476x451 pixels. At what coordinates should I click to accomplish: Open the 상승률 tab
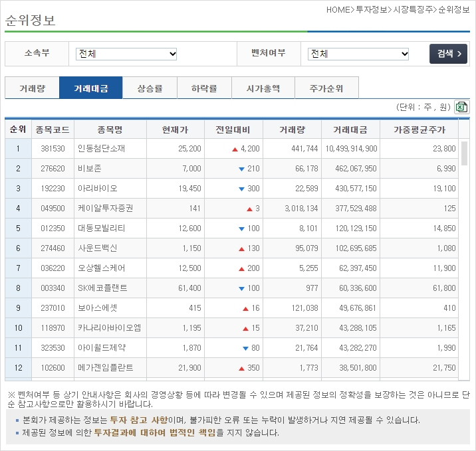(150, 88)
